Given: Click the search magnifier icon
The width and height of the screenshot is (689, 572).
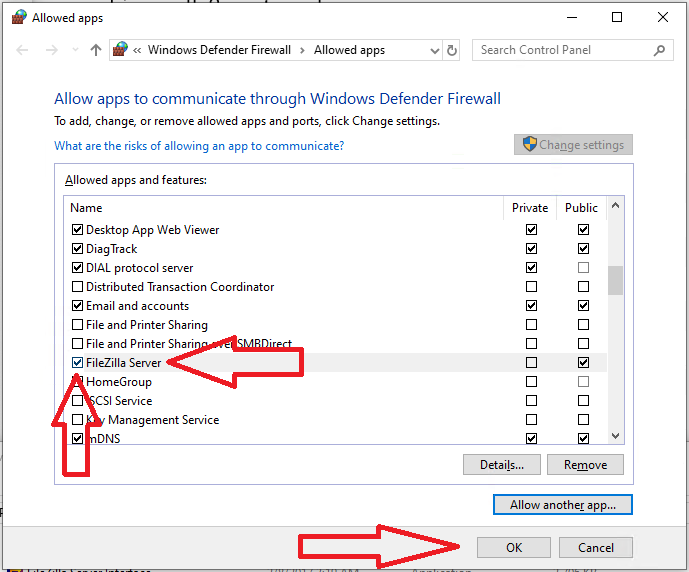Looking at the screenshot, I should [659, 51].
